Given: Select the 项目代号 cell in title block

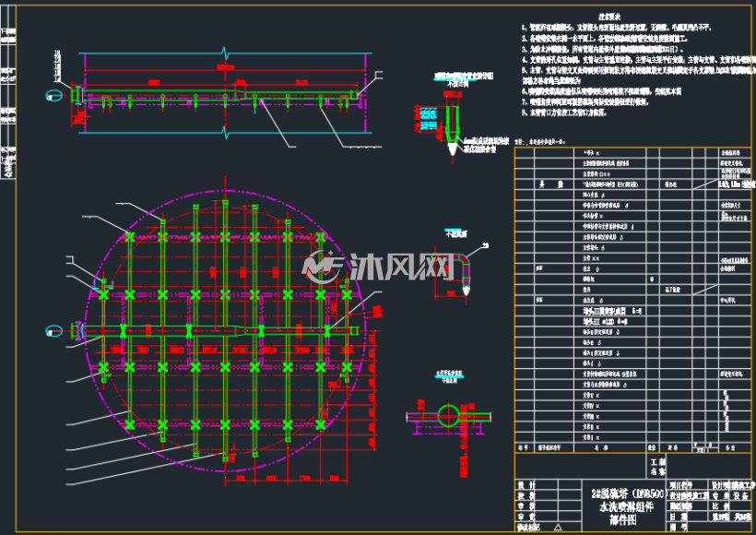Looking at the screenshot, I should [680, 485].
